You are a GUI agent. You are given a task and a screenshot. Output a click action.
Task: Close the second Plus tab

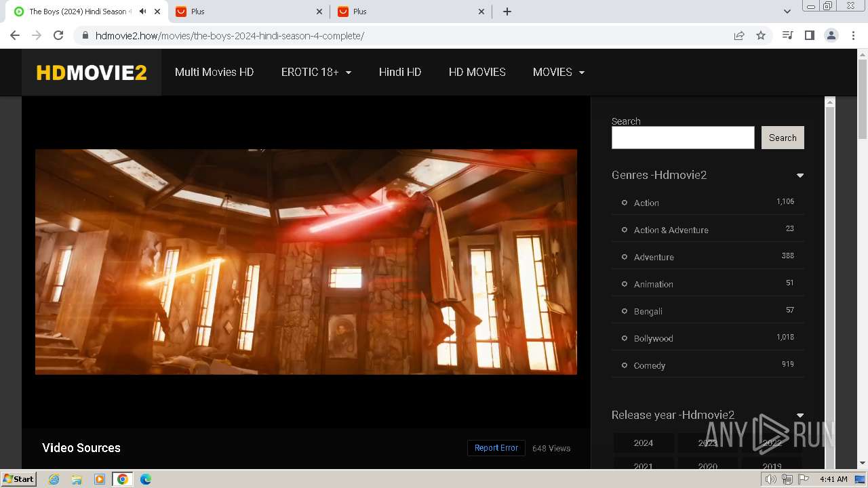pos(481,12)
